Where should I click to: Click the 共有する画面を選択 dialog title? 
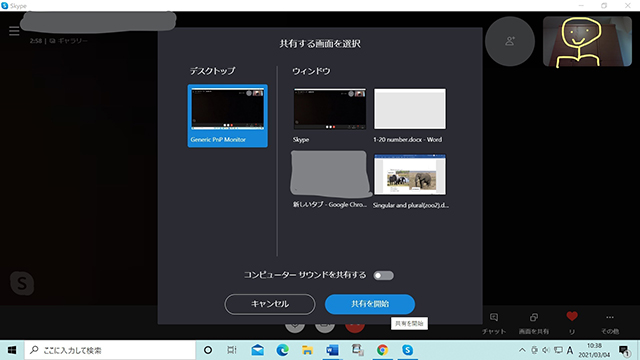[320, 44]
